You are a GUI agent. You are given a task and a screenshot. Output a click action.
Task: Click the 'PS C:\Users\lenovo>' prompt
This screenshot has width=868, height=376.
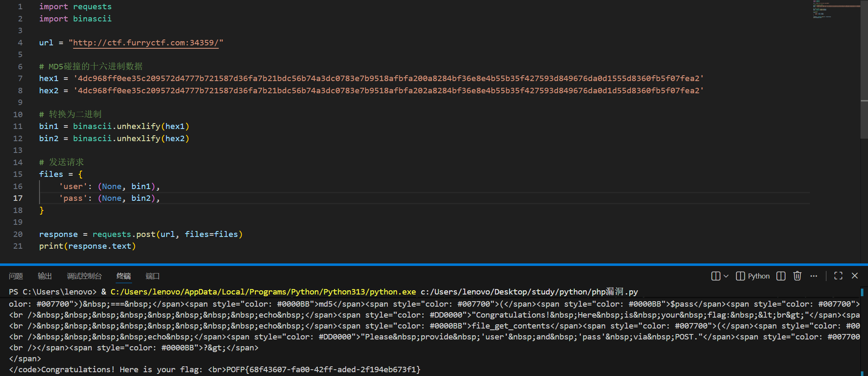coord(53,292)
